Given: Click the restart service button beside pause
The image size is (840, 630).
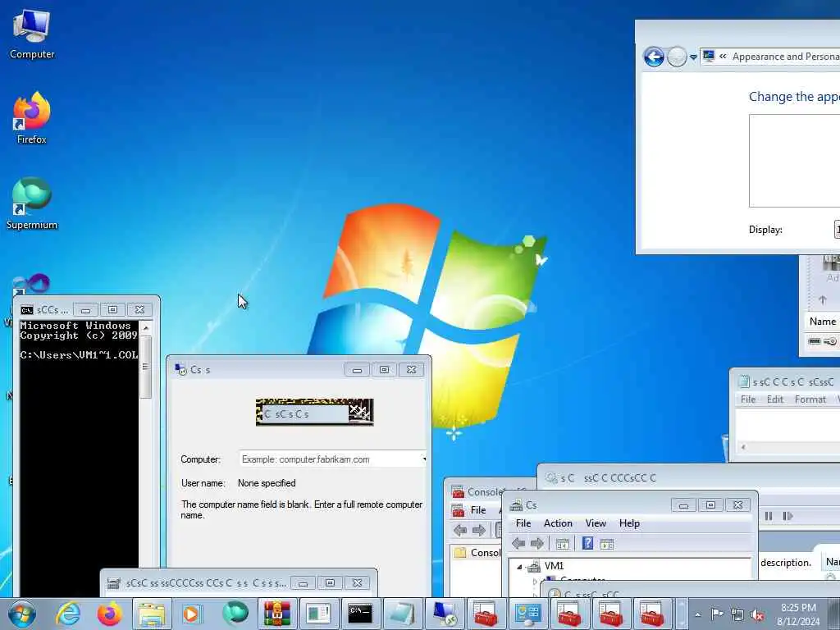Looking at the screenshot, I should pyautogui.click(x=787, y=516).
